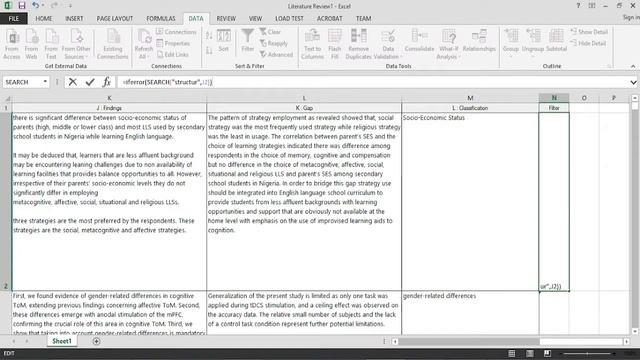Image resolution: width=640 pixels, height=360 pixels.
Task: Click Show Detail button
Action: pyautogui.click(x=589, y=32)
